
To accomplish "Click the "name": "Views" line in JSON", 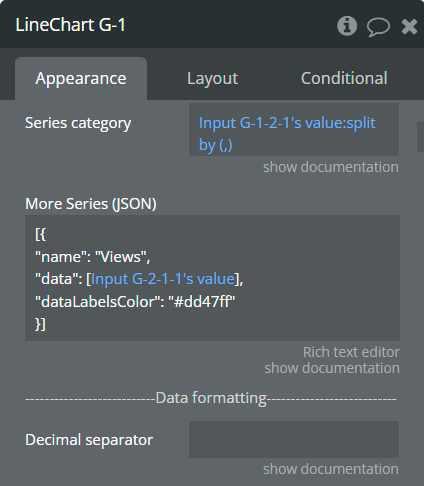I will click(x=93, y=257).
